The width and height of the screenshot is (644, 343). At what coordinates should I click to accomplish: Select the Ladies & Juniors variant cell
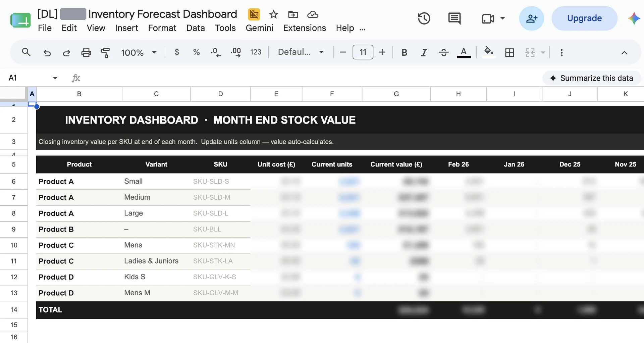(x=156, y=261)
